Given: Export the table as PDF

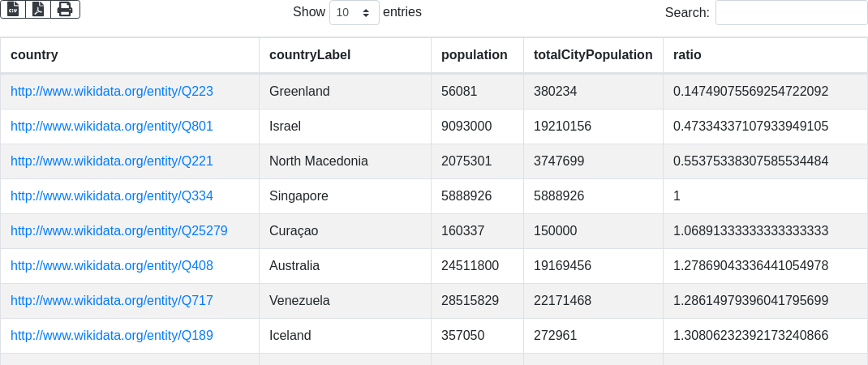Looking at the screenshot, I should (38, 9).
